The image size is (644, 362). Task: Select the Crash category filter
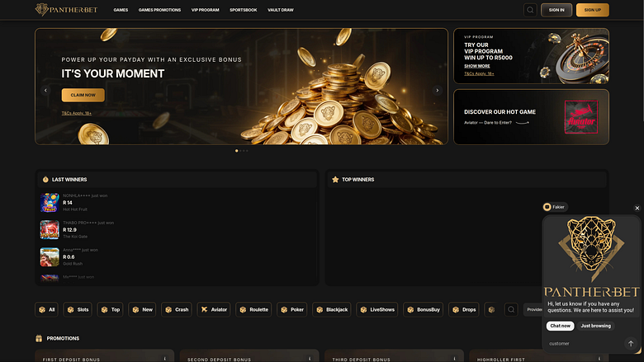[177, 309]
